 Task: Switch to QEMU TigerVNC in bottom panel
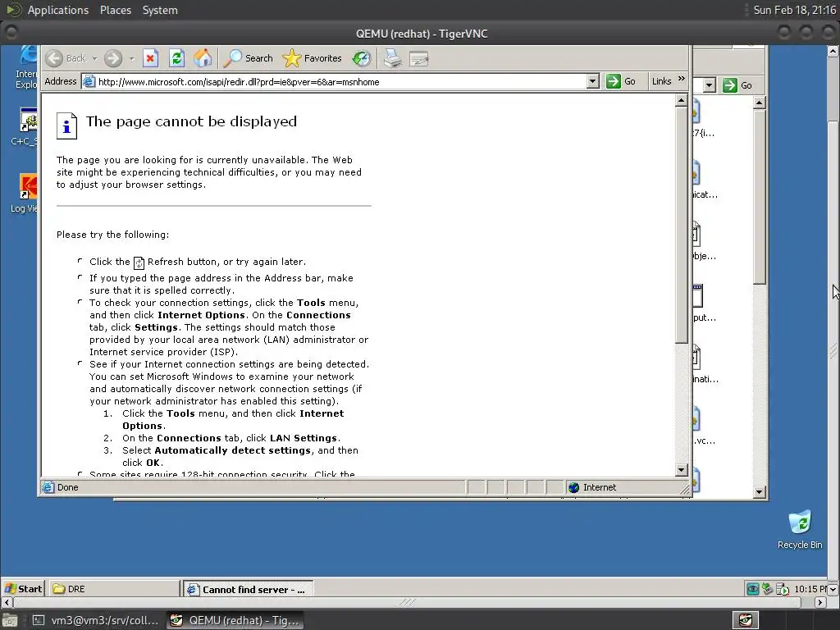235,620
